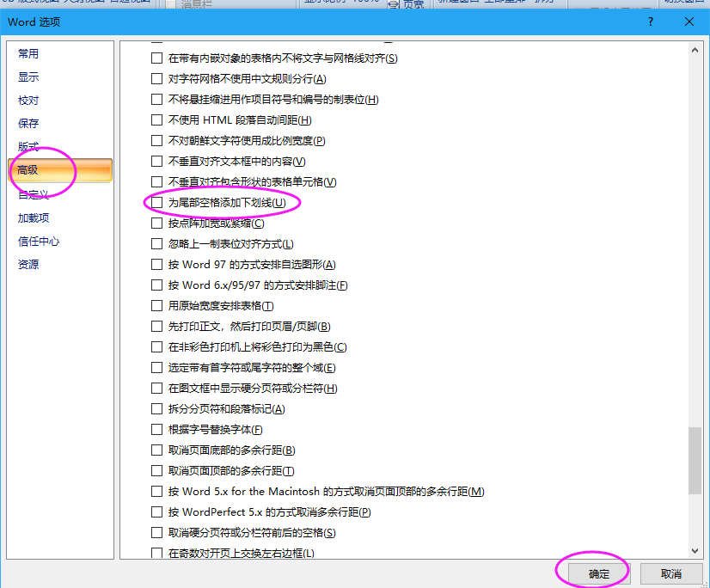Enable 为尾部空格添加下划线 checkbox
This screenshot has height=588, width=710.
(x=156, y=203)
